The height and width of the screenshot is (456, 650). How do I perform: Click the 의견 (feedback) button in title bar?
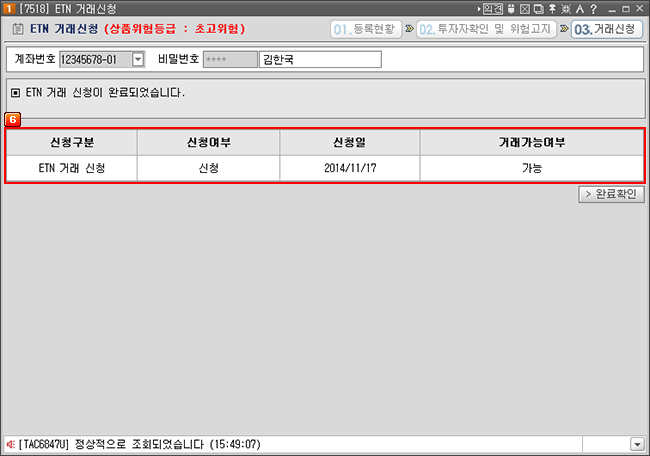coord(492,9)
